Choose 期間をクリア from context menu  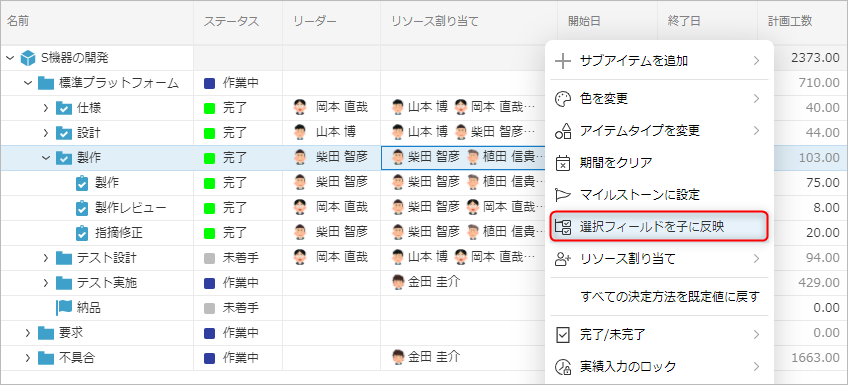coord(659,162)
